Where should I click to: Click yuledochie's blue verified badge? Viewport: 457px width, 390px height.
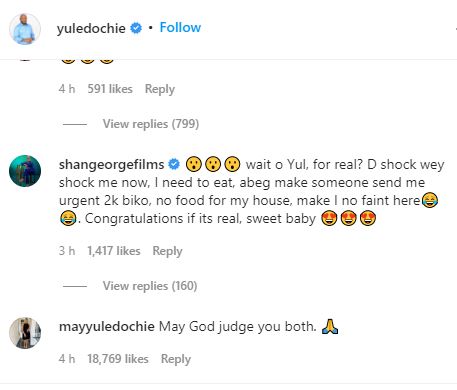(136, 28)
